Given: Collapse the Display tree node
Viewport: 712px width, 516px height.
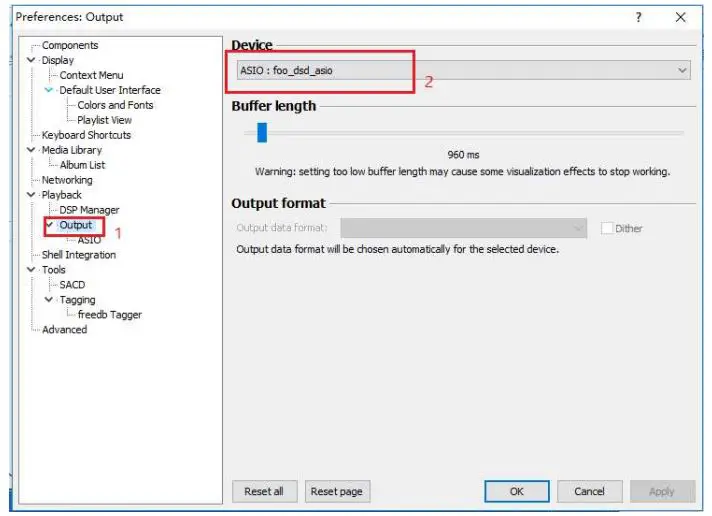Looking at the screenshot, I should [x=31, y=60].
